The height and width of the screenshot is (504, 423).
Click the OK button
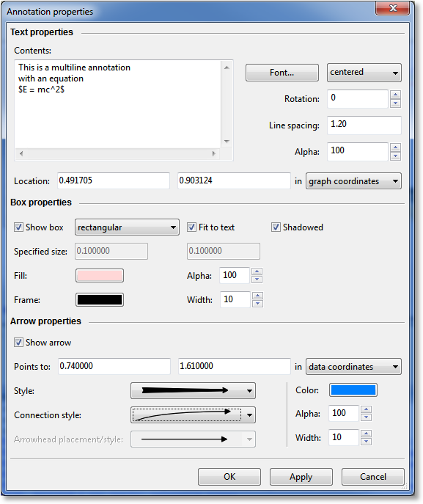point(229,477)
